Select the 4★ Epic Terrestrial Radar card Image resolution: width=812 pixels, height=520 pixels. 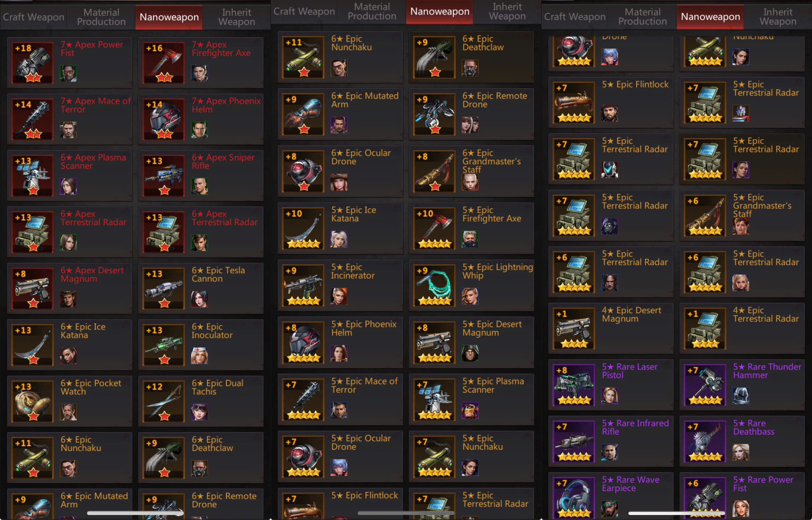742,328
